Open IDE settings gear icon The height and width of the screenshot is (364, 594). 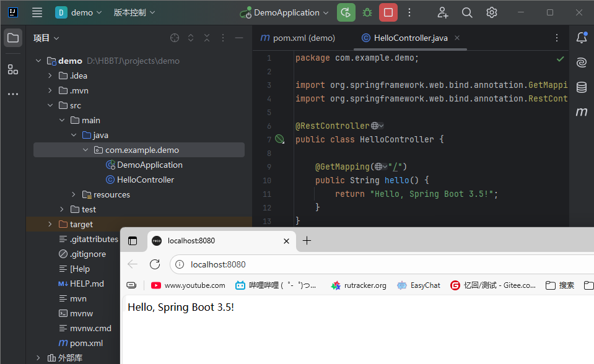coord(492,12)
